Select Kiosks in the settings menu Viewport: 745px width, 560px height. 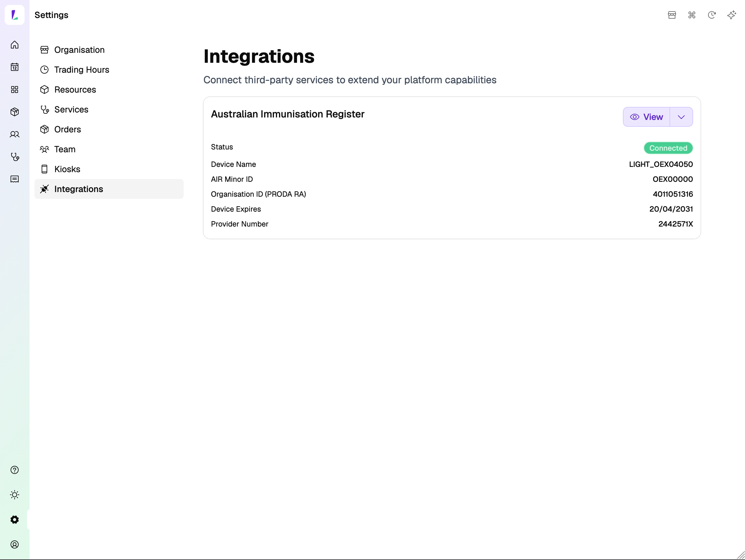109,169
